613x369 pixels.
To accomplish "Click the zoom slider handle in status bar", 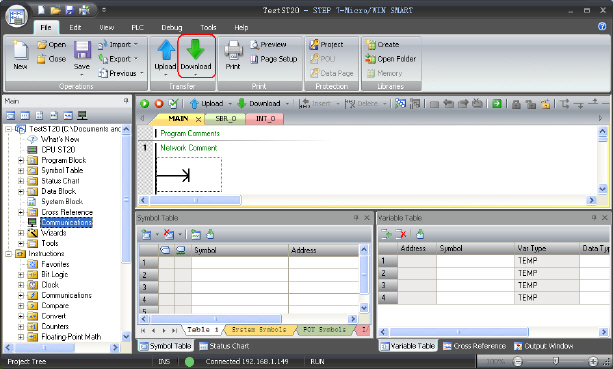I will click(x=556, y=362).
